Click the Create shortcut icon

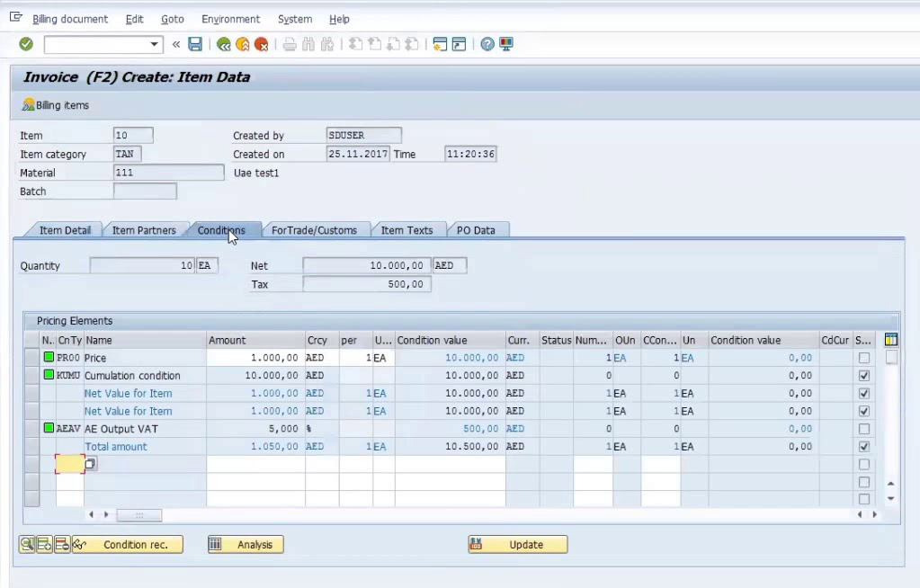[459, 44]
